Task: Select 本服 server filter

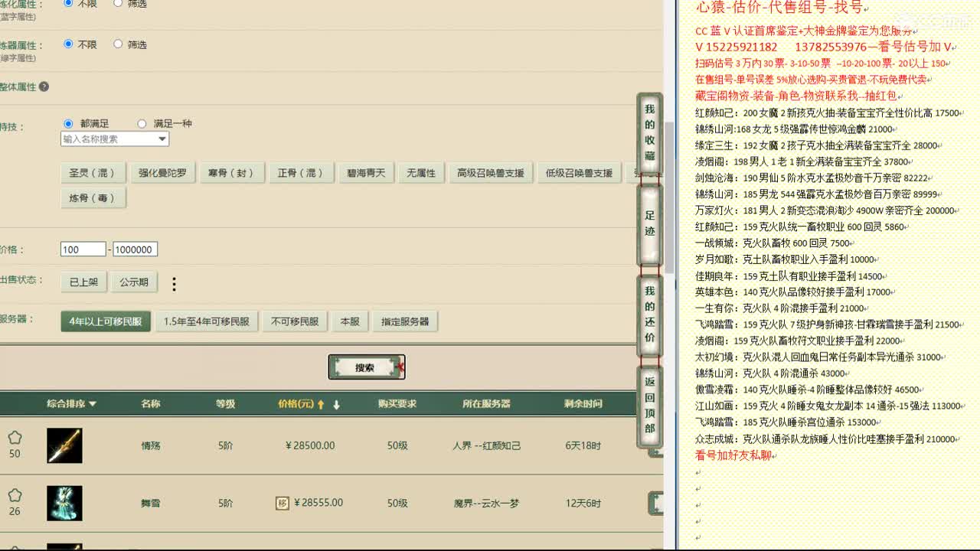Action: pyautogui.click(x=350, y=321)
